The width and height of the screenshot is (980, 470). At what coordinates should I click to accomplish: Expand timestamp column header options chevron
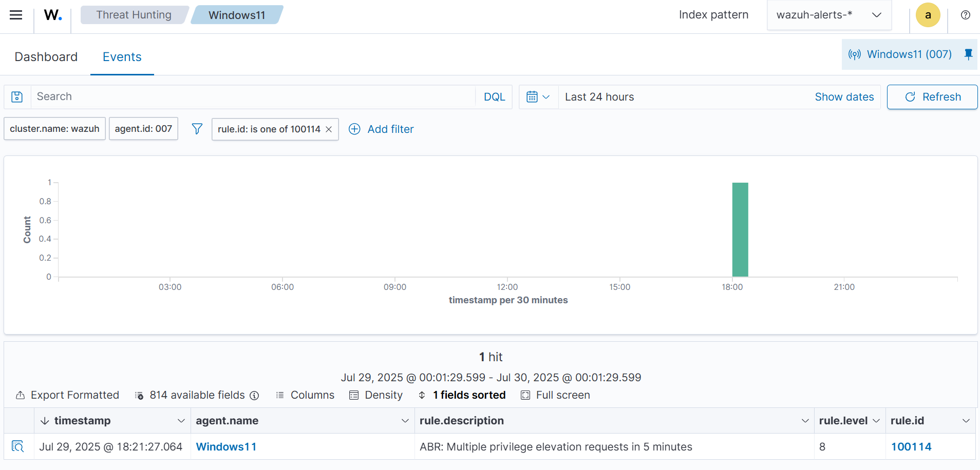[181, 421]
